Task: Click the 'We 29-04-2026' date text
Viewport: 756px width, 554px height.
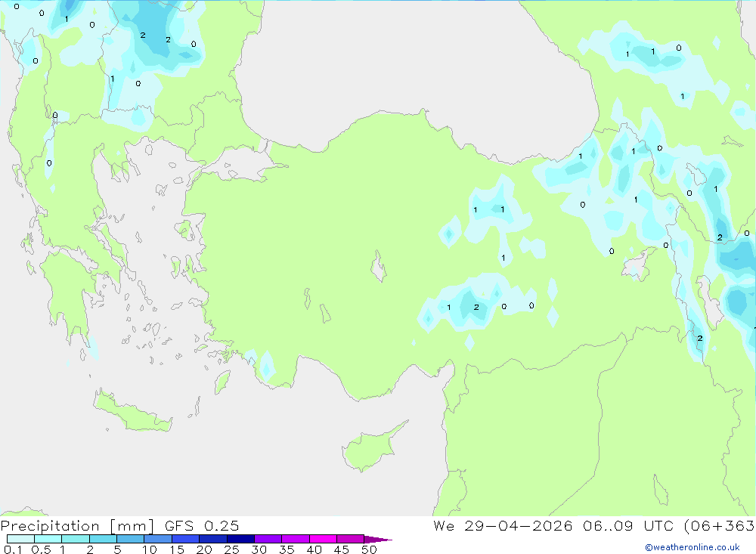Action: point(503,526)
